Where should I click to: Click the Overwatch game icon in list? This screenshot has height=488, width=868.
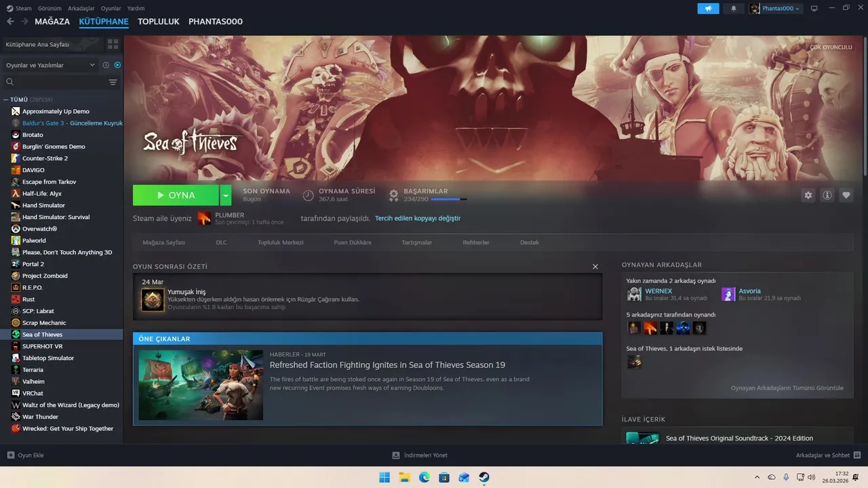[16, 228]
